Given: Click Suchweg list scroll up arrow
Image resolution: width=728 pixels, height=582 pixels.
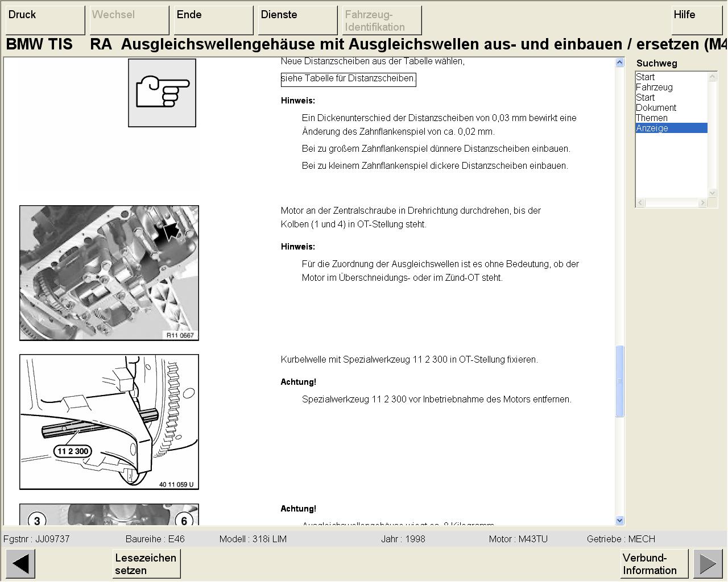Looking at the screenshot, I should tap(712, 76).
